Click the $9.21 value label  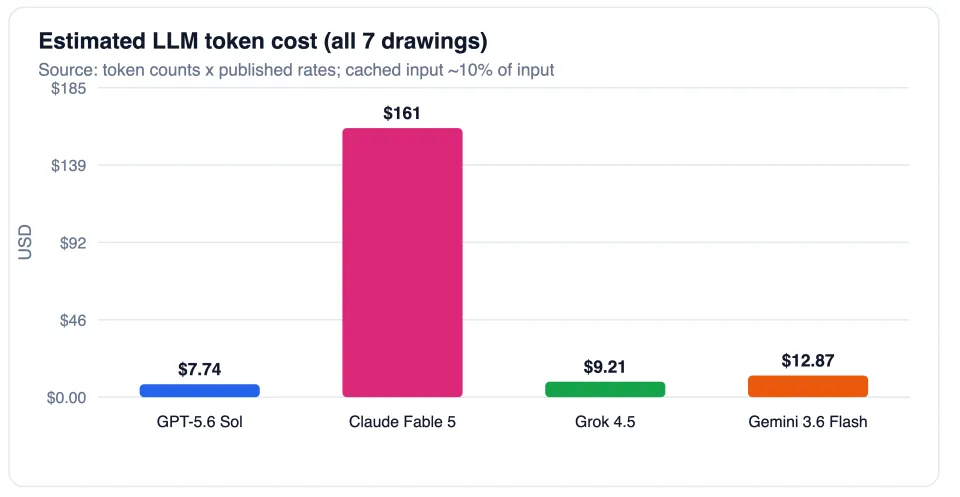[x=604, y=367]
